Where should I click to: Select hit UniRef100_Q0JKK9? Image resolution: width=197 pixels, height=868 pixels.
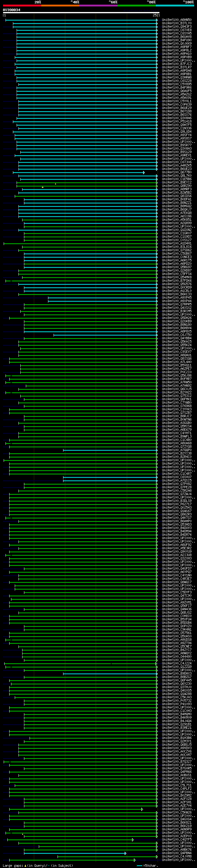tap(177, 43)
